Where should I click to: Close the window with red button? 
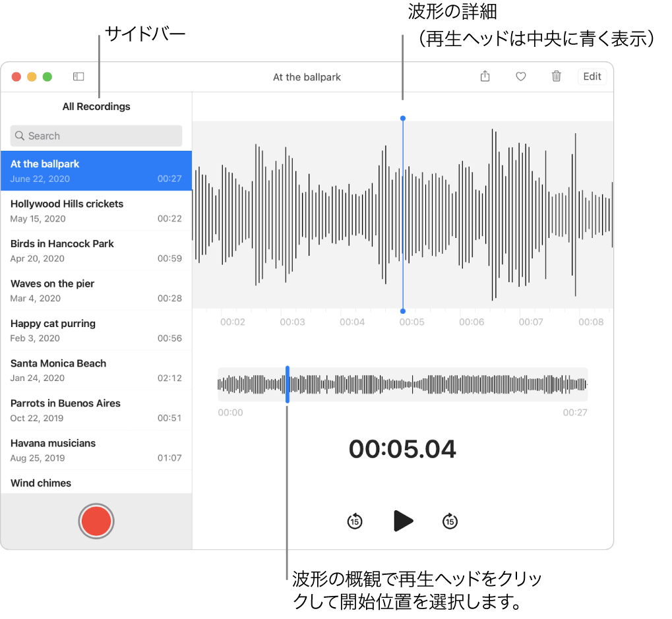point(16,76)
